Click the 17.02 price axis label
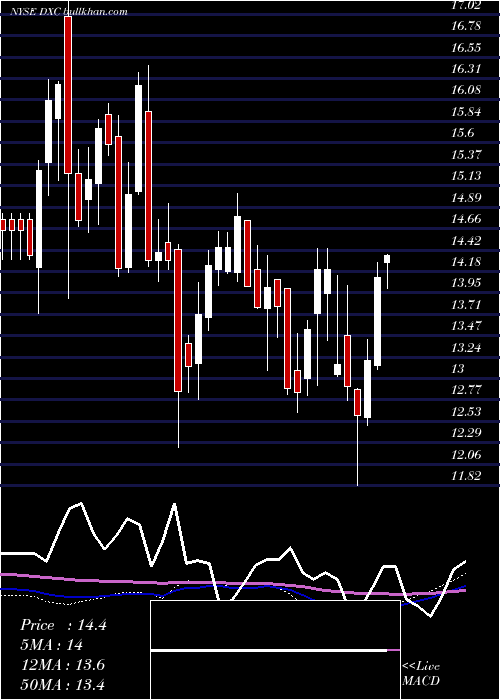This screenshot has width=500, height=700. pos(467,5)
